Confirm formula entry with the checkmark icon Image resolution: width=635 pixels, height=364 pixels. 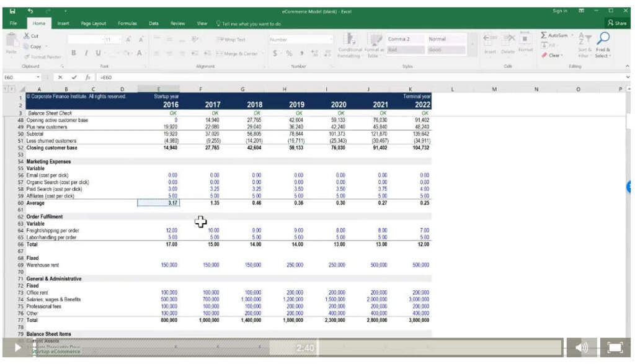coord(74,78)
